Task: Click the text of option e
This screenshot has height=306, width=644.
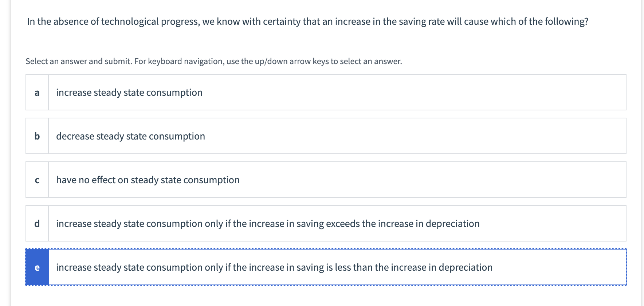Action: click(274, 267)
